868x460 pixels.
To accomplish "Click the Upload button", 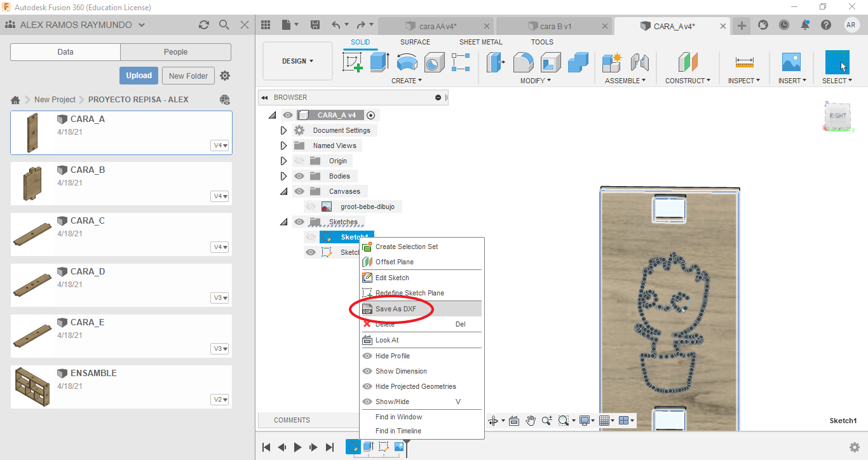I will tap(139, 76).
